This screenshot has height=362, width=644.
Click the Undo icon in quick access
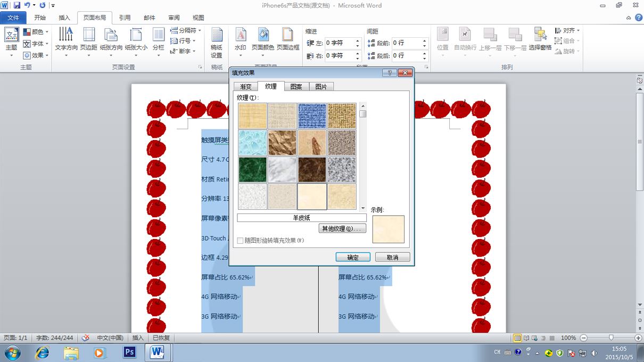(x=27, y=5)
